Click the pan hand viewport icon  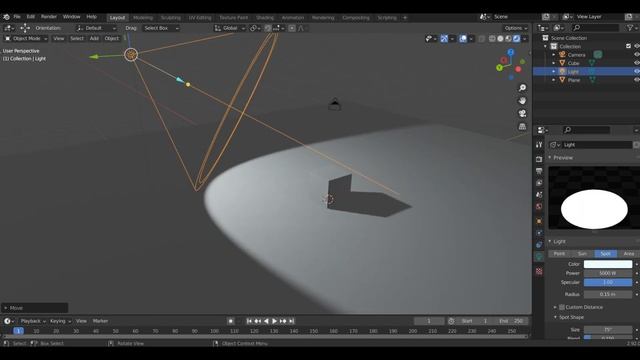point(522,100)
